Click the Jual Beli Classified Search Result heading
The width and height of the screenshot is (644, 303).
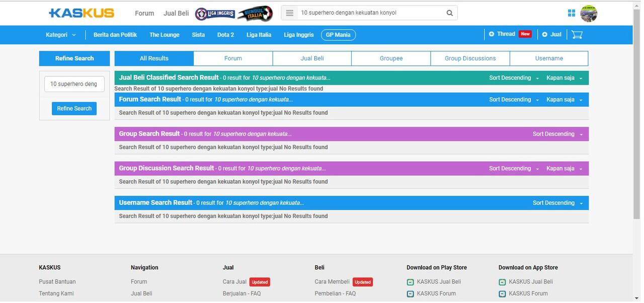click(169, 78)
